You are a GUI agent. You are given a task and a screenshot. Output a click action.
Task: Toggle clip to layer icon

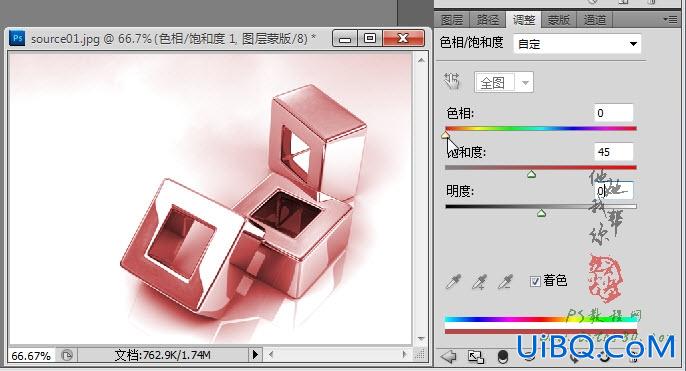[503, 357]
